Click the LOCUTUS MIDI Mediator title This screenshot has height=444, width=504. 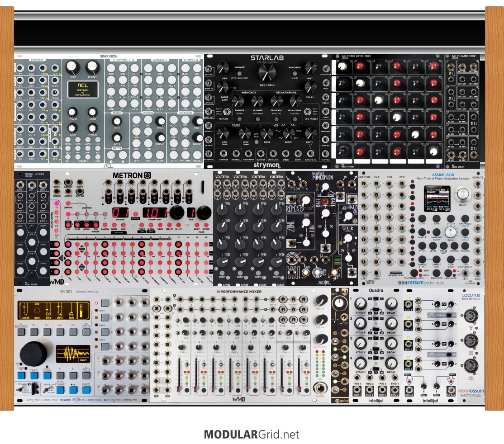click(471, 297)
